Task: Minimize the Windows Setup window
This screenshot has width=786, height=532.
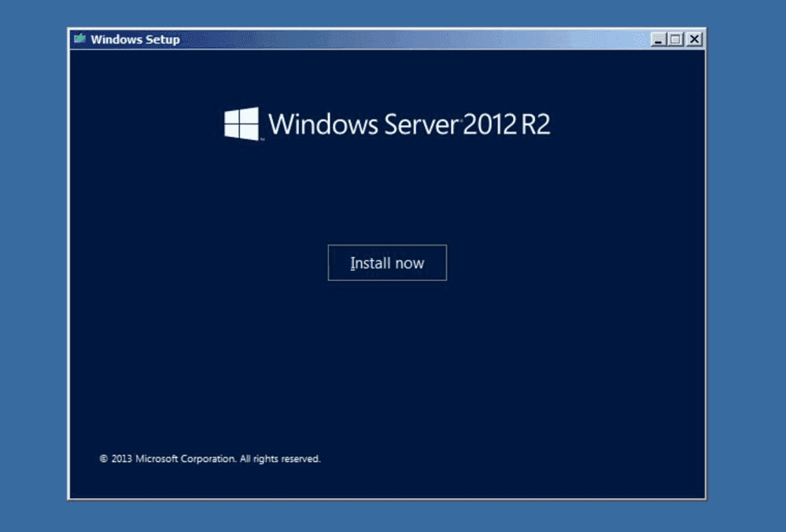Action: (659, 39)
